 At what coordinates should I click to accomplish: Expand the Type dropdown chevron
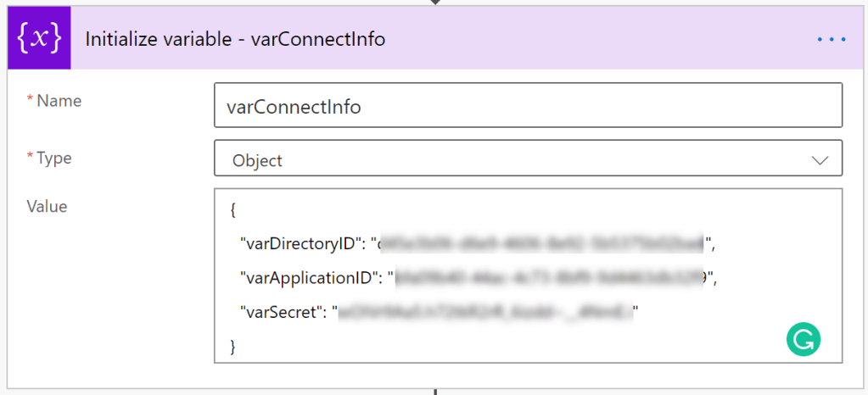coord(820,160)
